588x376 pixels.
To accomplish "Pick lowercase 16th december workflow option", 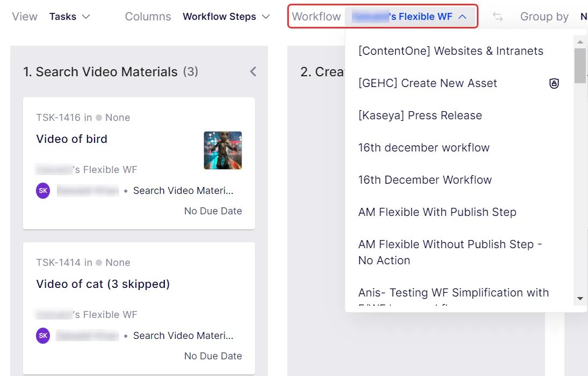I will click(x=424, y=148).
